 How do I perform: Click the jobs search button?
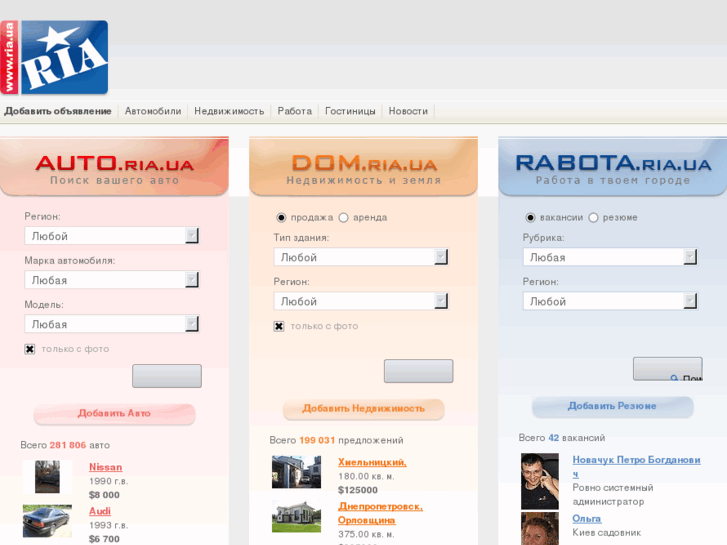click(668, 369)
